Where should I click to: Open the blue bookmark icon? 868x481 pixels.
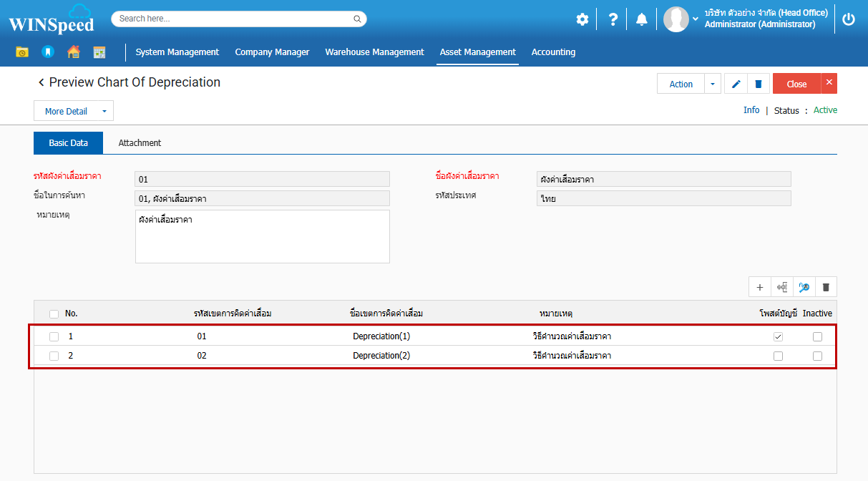47,52
